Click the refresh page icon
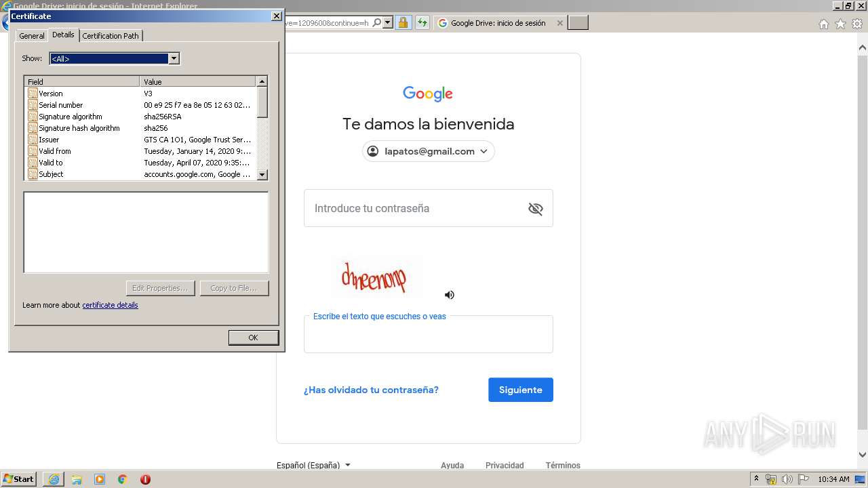The width and height of the screenshot is (868, 488). pos(422,23)
